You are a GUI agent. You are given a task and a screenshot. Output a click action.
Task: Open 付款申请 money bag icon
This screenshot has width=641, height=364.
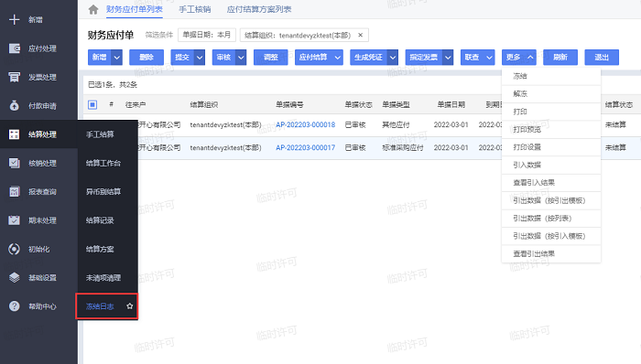(x=15, y=106)
